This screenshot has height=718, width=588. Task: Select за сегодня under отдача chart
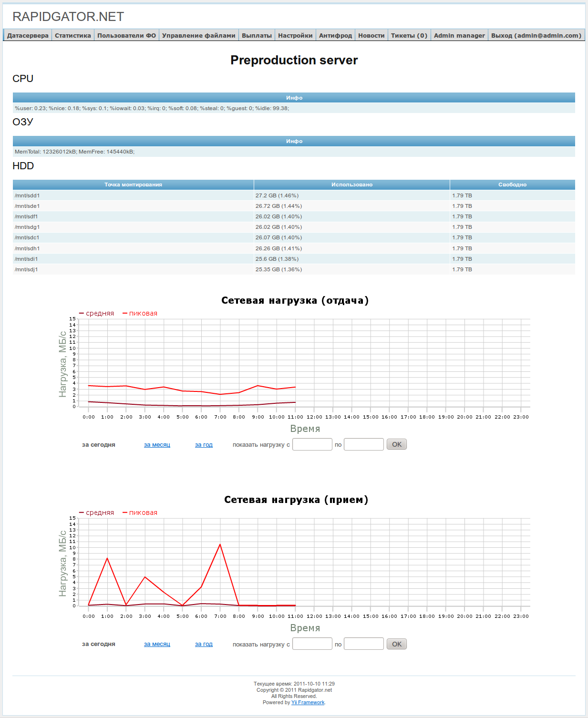click(99, 445)
